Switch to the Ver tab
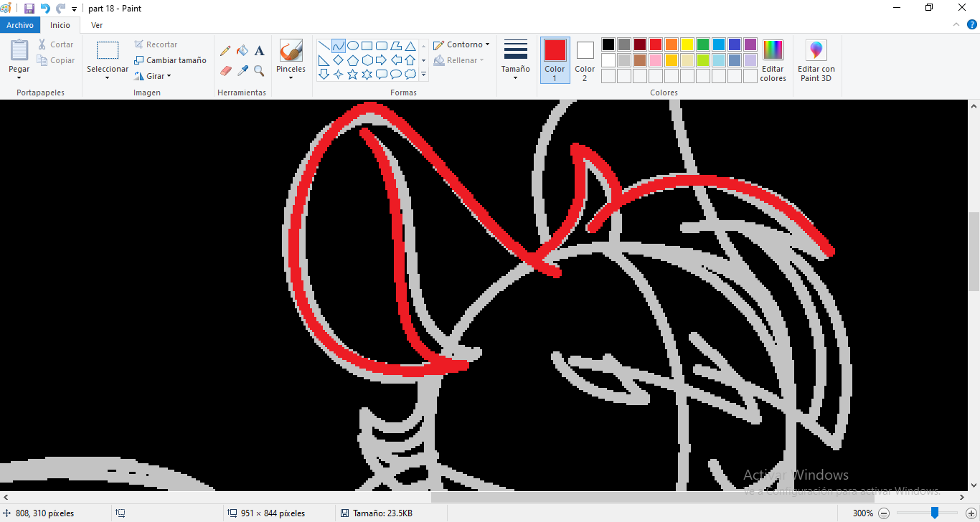980x522 pixels. tap(97, 25)
